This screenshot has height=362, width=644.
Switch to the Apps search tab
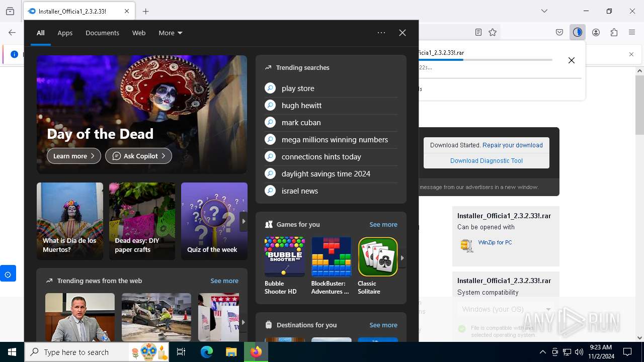(x=65, y=33)
